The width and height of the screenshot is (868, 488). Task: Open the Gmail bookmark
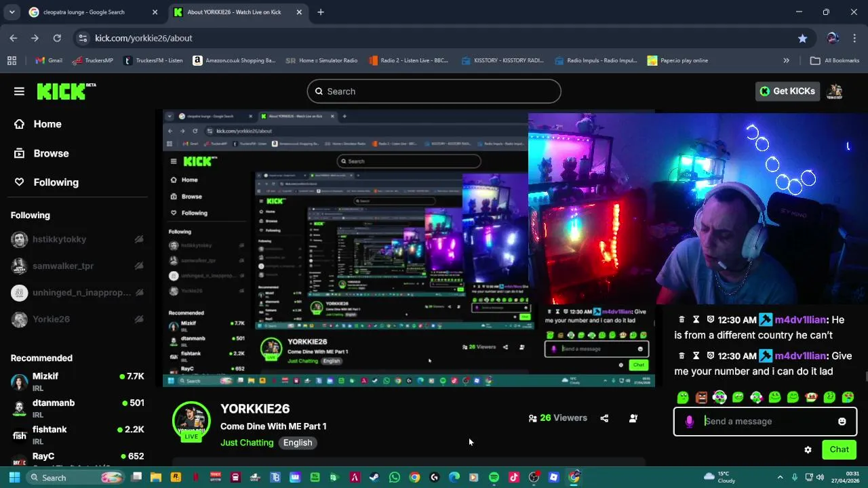pos(49,60)
